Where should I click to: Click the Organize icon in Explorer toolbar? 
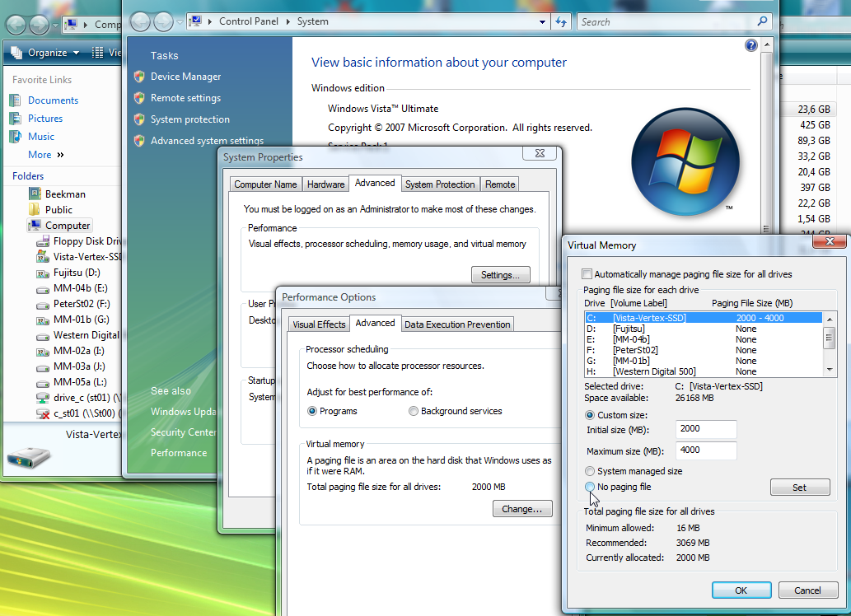point(16,52)
